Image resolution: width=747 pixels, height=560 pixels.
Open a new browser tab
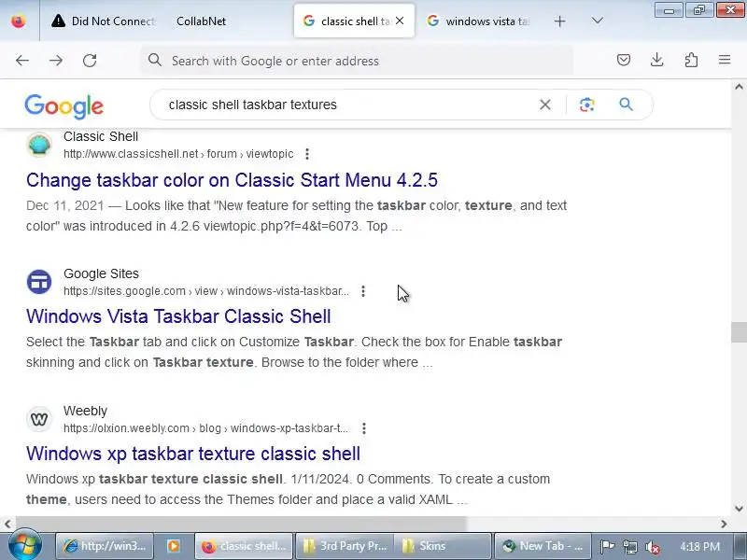(x=559, y=21)
